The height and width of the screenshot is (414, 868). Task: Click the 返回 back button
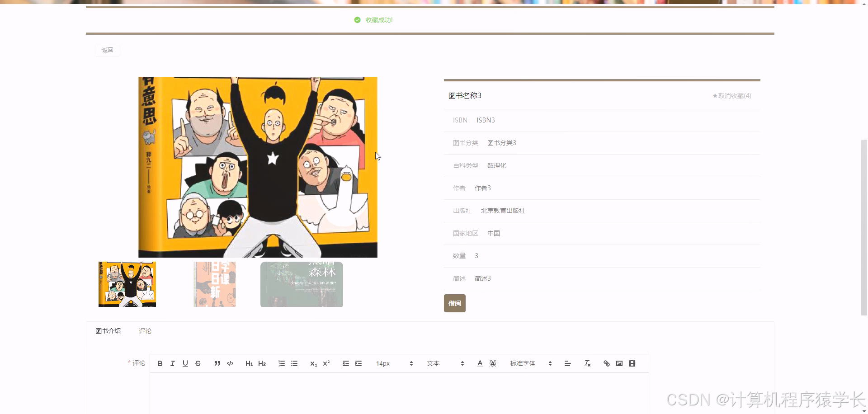point(107,50)
